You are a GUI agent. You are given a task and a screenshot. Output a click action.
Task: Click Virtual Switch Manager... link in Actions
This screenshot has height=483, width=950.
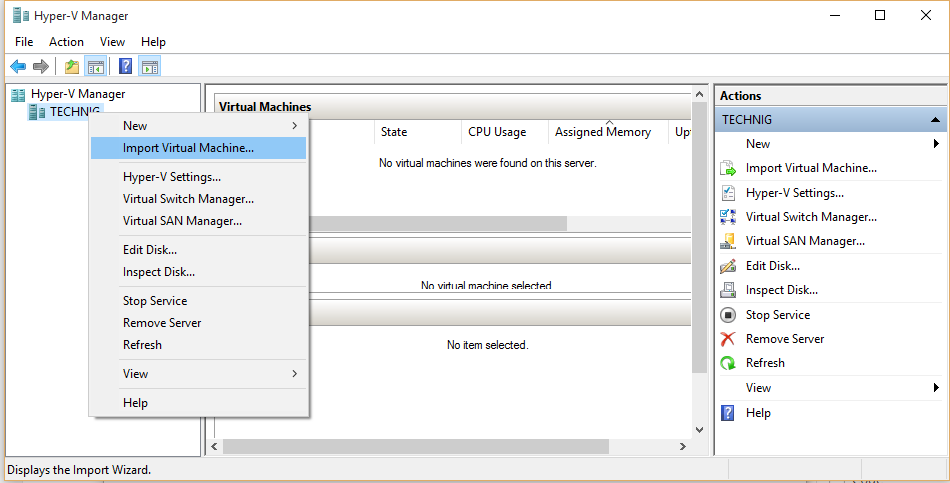[x=811, y=217]
